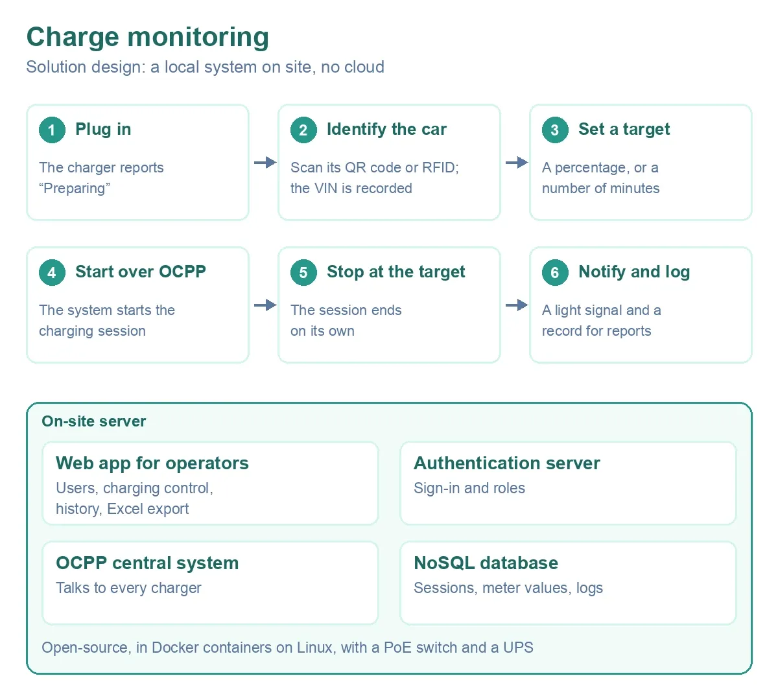778x700 pixels.
Task: Open the "NoSQL database" heading
Action: click(x=486, y=563)
